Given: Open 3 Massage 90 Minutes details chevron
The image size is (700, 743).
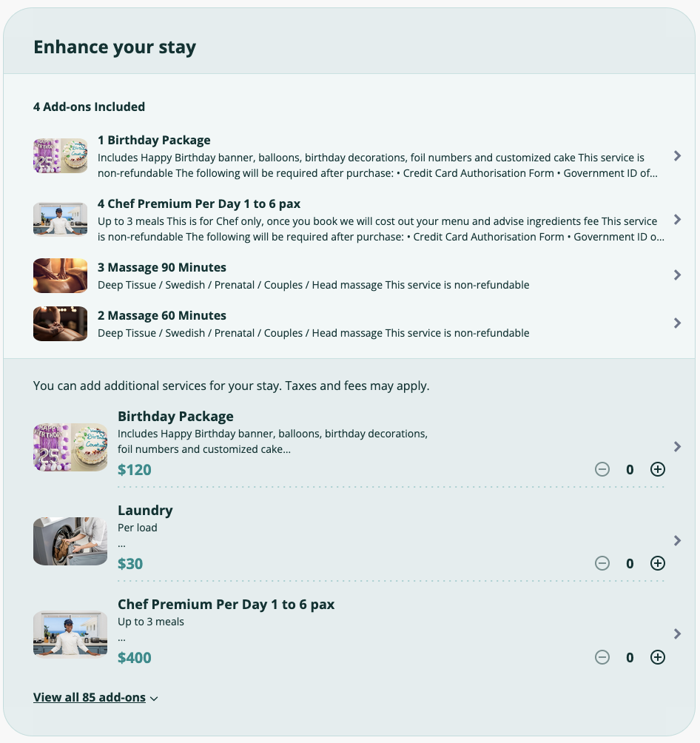Looking at the screenshot, I should click(x=677, y=275).
